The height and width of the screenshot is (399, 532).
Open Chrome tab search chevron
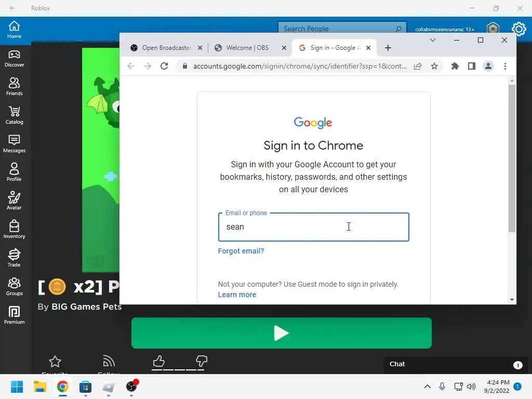(433, 40)
